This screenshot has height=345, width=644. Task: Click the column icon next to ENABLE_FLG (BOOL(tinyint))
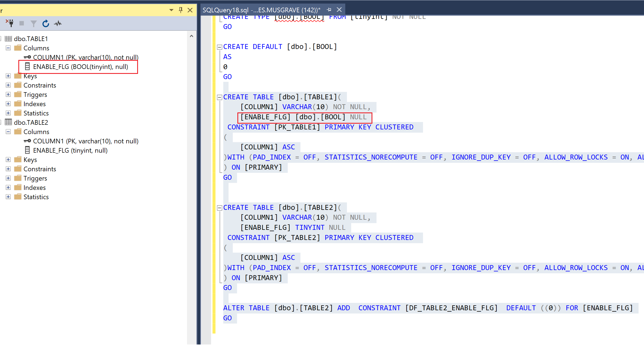click(27, 66)
